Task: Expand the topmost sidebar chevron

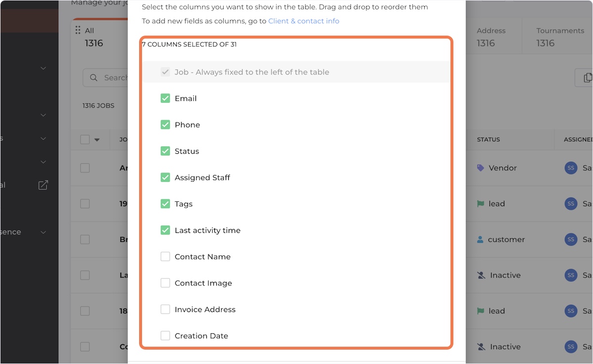Action: (x=44, y=68)
